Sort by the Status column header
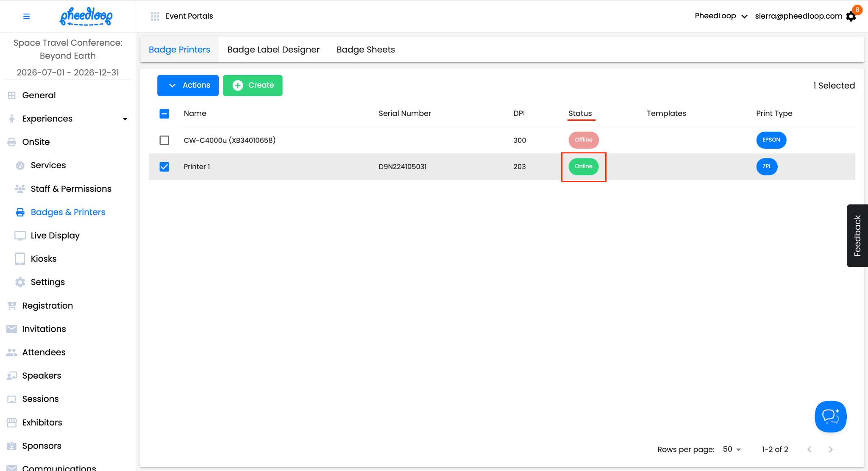 [x=580, y=114]
